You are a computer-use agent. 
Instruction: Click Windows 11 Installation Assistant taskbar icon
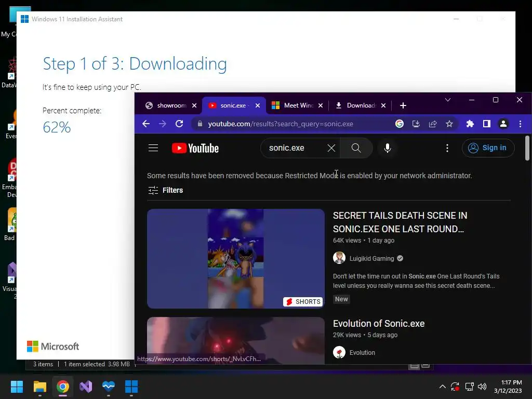click(131, 387)
